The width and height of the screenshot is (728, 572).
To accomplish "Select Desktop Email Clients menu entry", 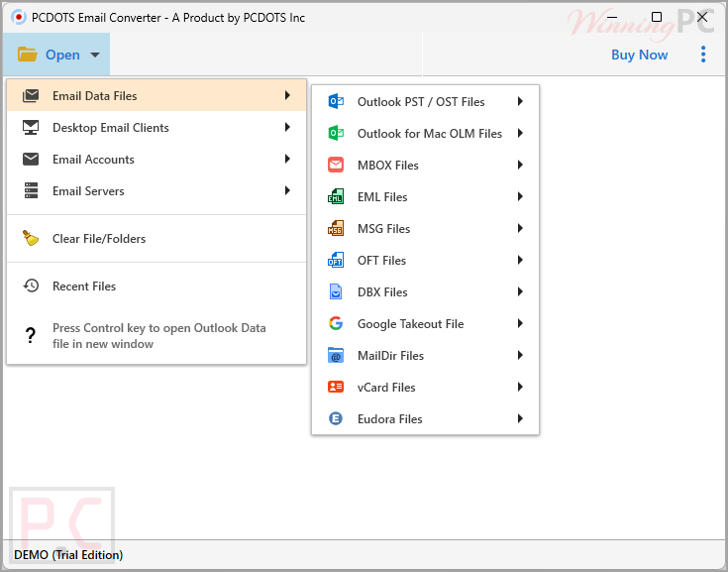I will 156,127.
